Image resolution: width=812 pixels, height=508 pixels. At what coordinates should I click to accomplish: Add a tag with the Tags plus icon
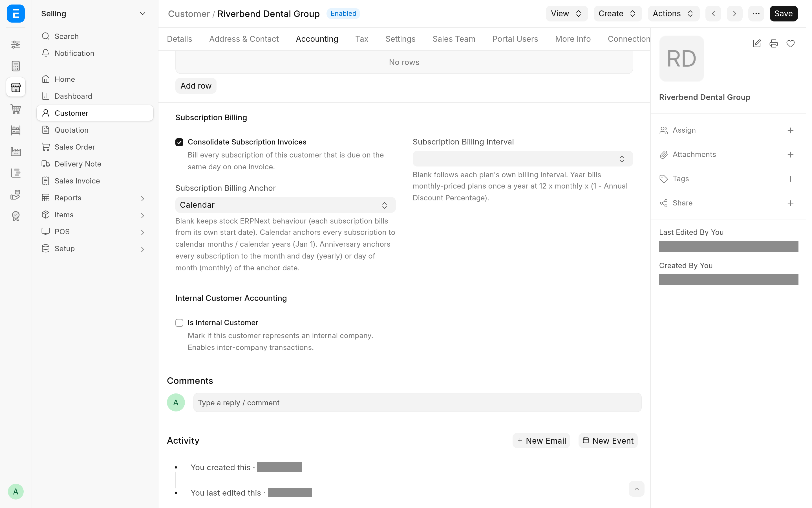790,179
